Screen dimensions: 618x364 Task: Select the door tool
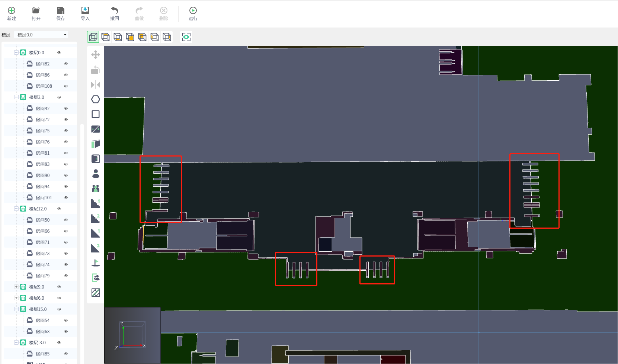[96, 159]
